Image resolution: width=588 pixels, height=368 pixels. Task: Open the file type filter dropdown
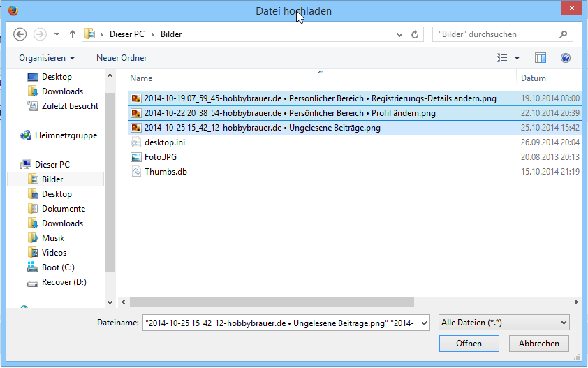click(504, 322)
